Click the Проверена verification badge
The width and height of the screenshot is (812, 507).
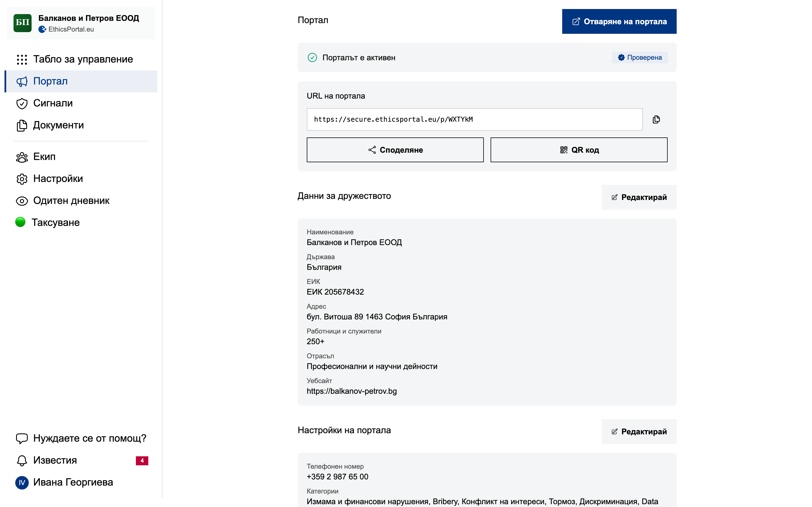pyautogui.click(x=639, y=57)
